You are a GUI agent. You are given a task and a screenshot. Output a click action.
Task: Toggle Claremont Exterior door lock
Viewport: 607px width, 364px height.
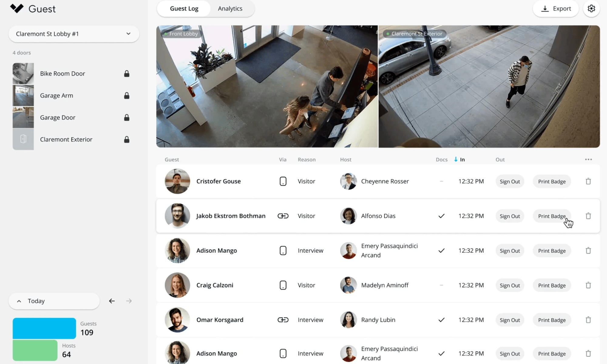127,140
